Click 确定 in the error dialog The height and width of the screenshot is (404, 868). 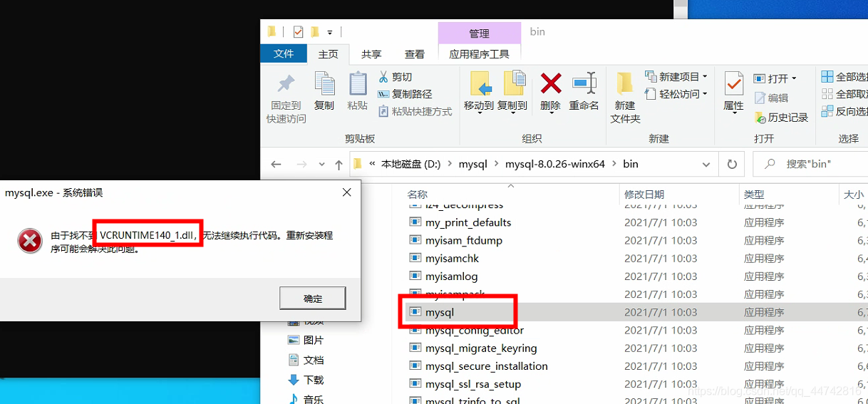click(x=313, y=299)
